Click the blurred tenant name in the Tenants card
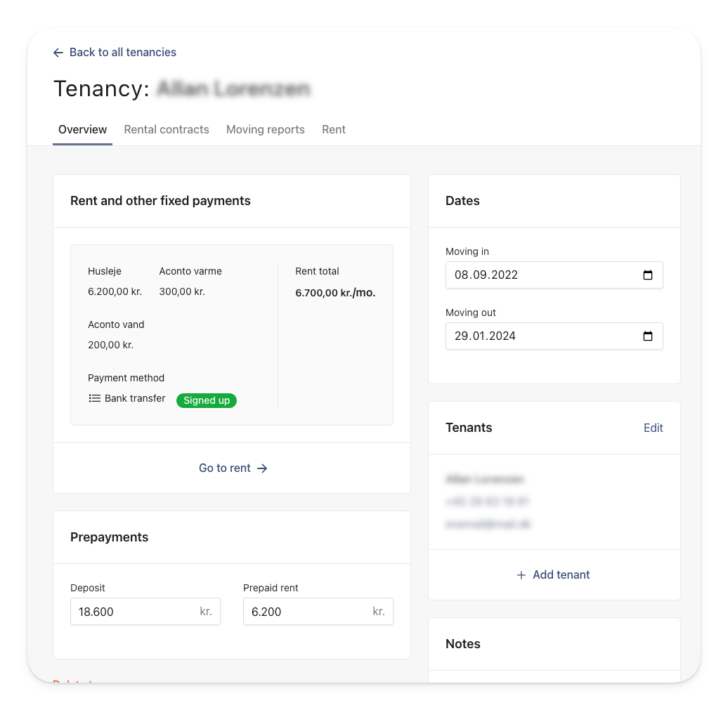Screen dimensions: 728x710 coord(484,479)
